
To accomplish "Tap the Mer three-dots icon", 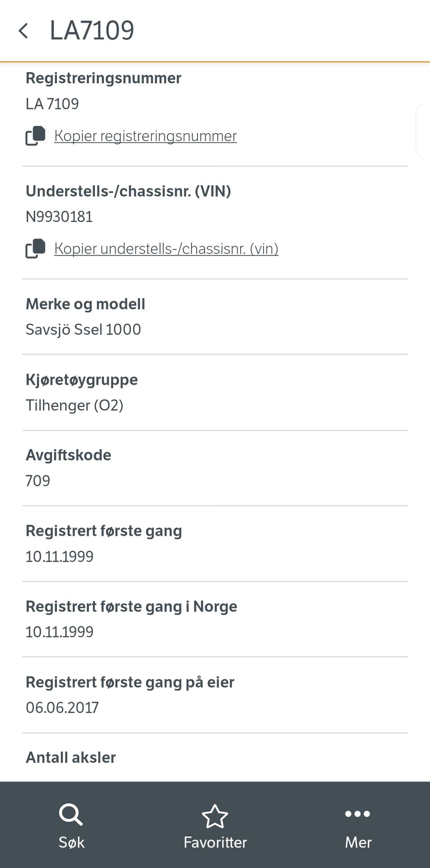I will click(357, 814).
